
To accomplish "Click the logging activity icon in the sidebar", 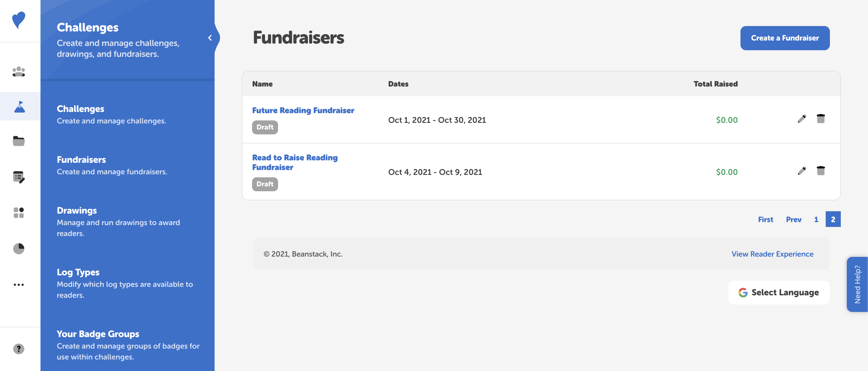I will pyautogui.click(x=19, y=177).
